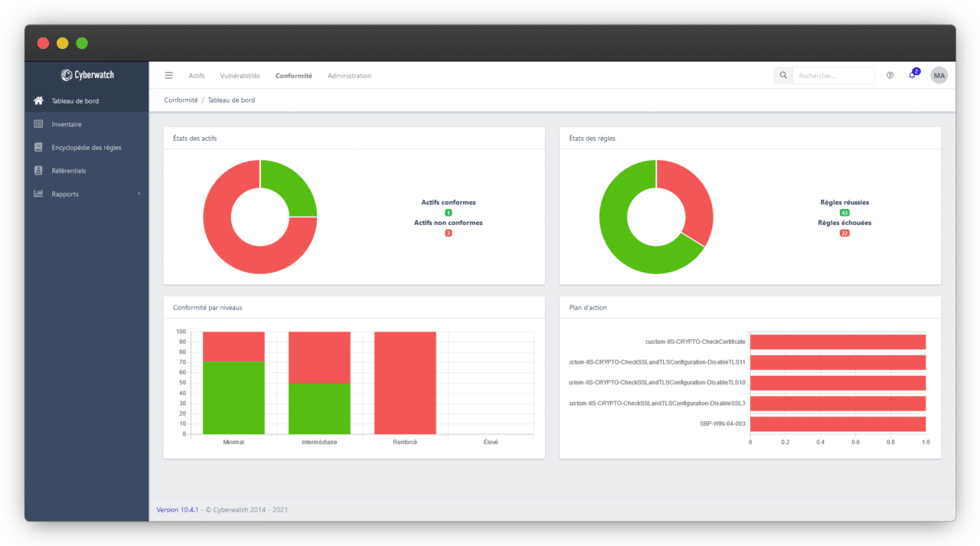The height and width of the screenshot is (546, 980).
Task: Open the Conformité breadcrumb link
Action: tap(181, 100)
